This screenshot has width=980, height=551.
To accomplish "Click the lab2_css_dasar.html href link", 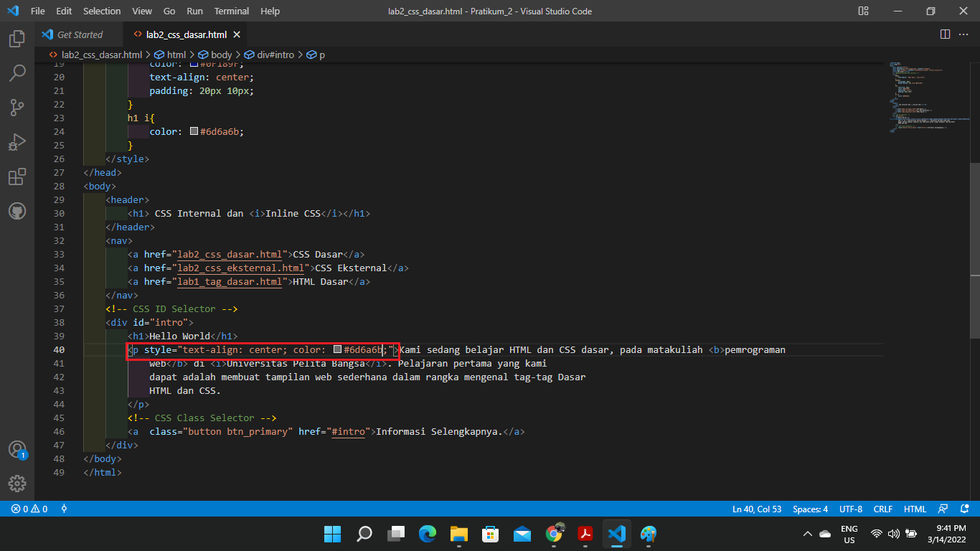I will click(230, 254).
